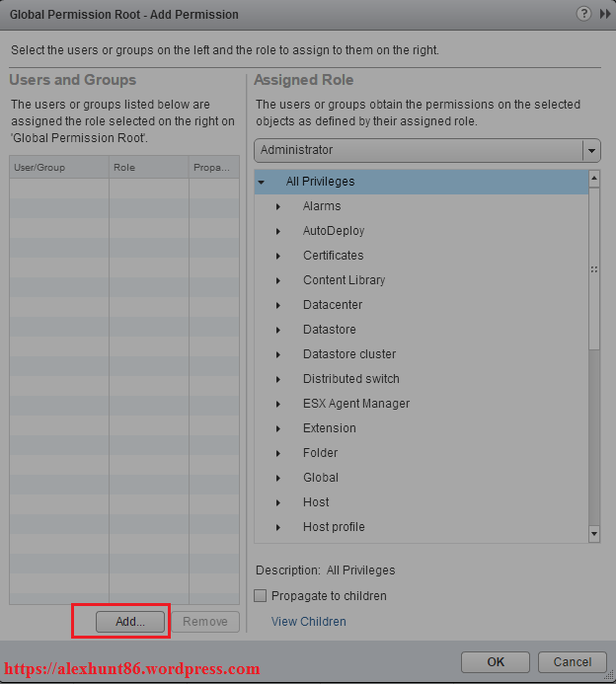The image size is (616, 684).
Task: Select Content Library in privileges tree
Action: pyautogui.click(x=344, y=280)
